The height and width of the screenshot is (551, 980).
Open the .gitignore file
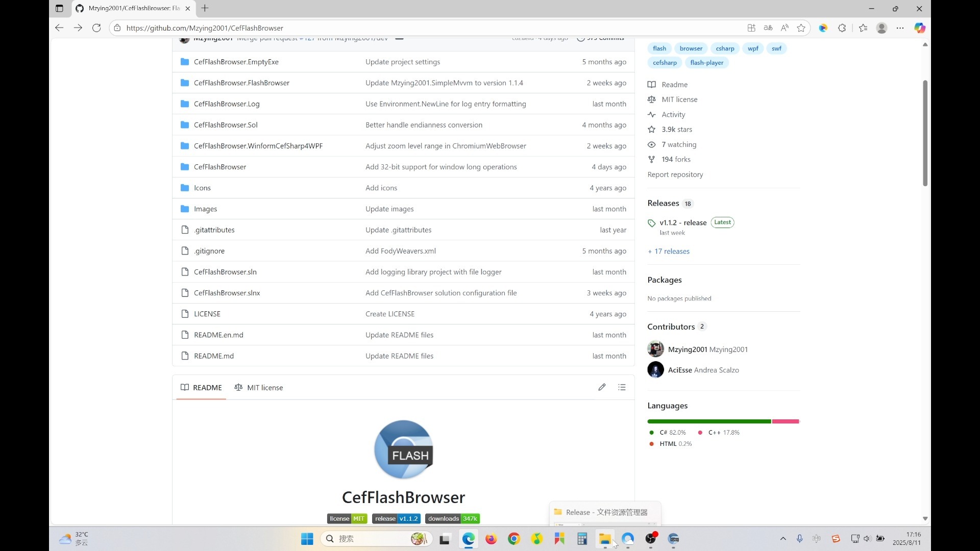coord(209,251)
